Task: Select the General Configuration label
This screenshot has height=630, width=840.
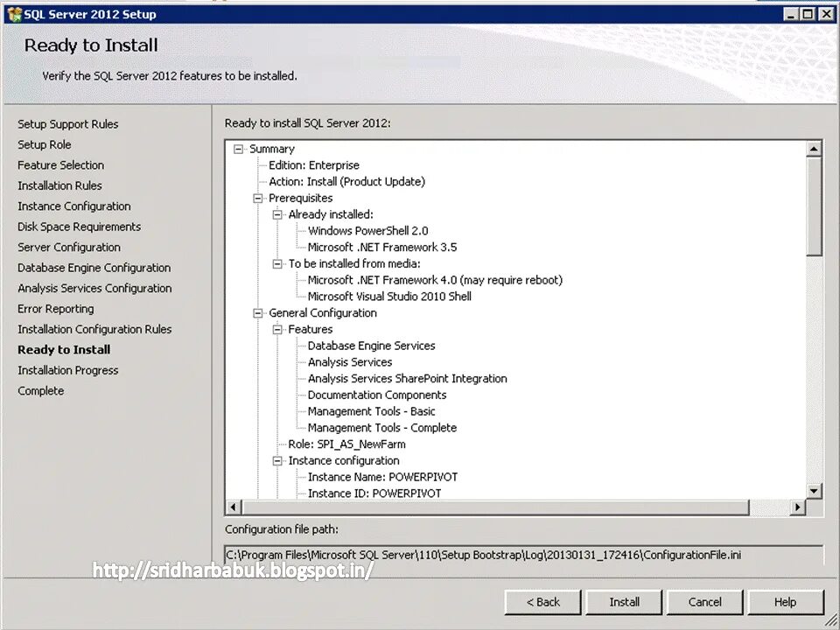Action: pyautogui.click(x=323, y=313)
